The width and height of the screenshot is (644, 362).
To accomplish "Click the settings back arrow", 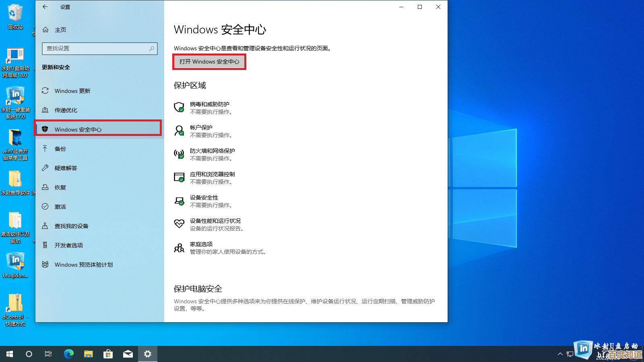I will pyautogui.click(x=45, y=7).
